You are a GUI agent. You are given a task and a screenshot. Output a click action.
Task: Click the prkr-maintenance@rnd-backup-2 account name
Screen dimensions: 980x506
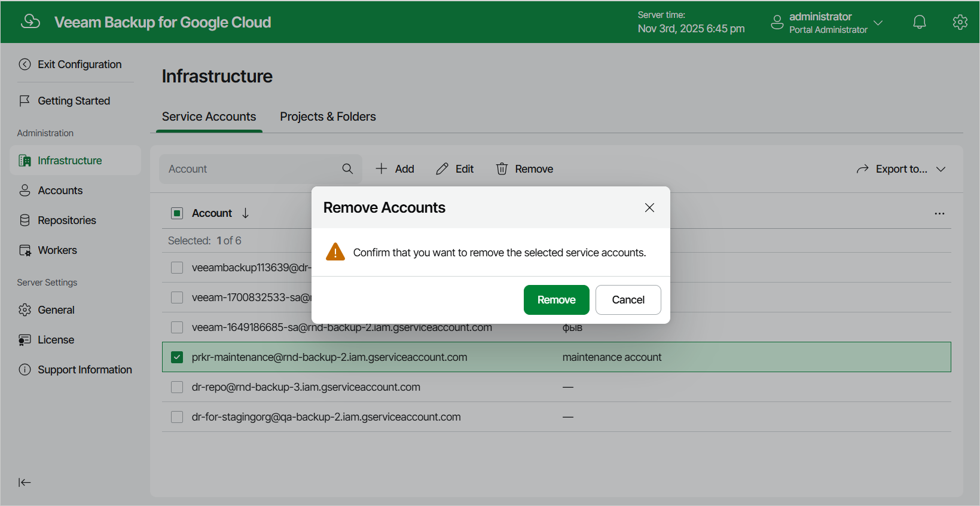coord(329,357)
